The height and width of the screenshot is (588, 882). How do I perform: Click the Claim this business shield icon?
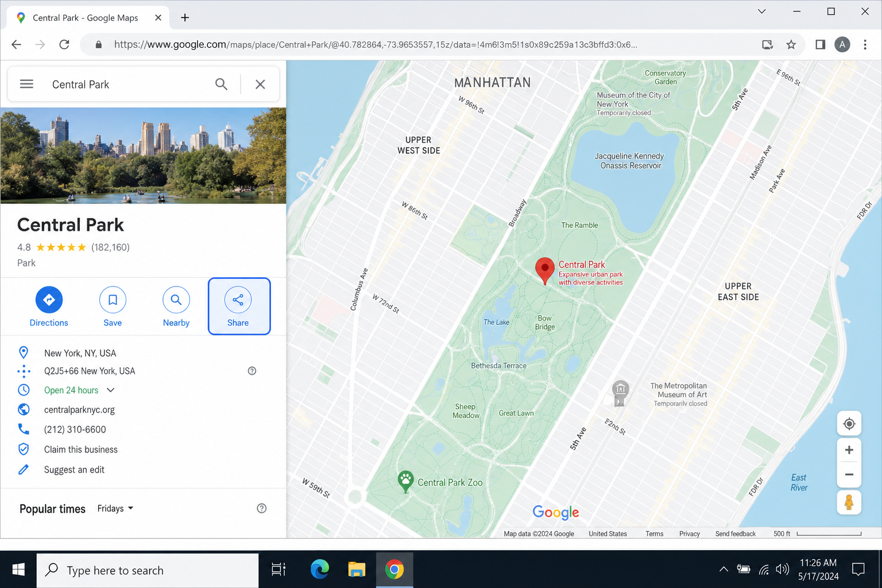pyautogui.click(x=24, y=449)
